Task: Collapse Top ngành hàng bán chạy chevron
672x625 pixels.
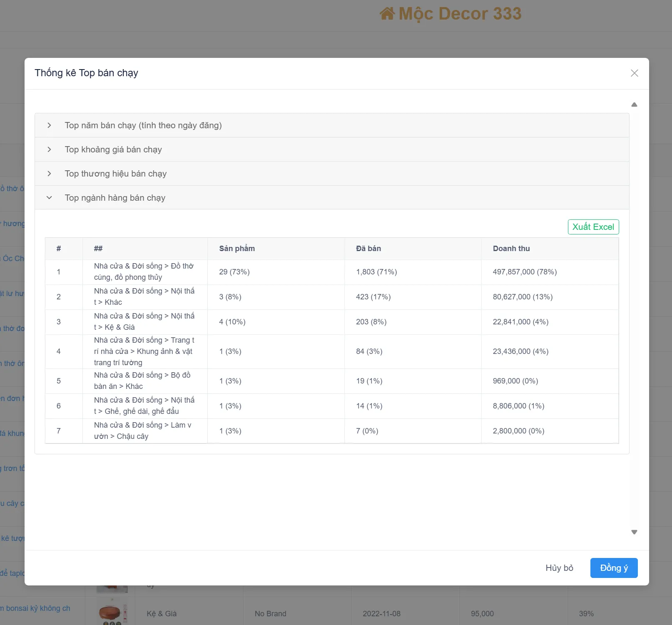Action: pyautogui.click(x=49, y=198)
